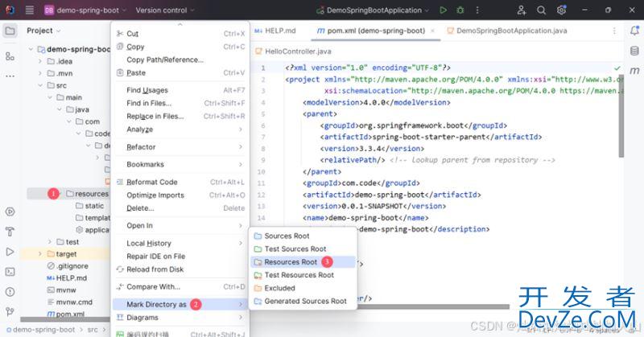Open the editor tabs options three-dot icon

pyautogui.click(x=614, y=31)
